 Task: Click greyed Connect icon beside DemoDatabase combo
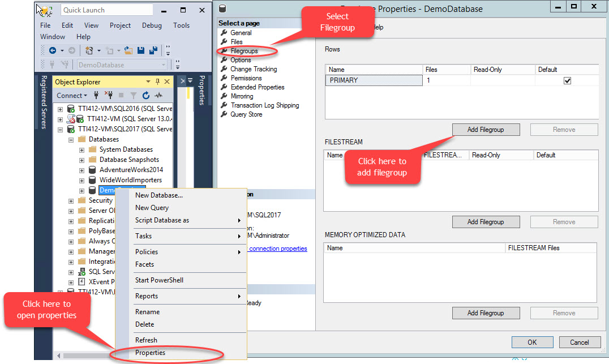52,65
